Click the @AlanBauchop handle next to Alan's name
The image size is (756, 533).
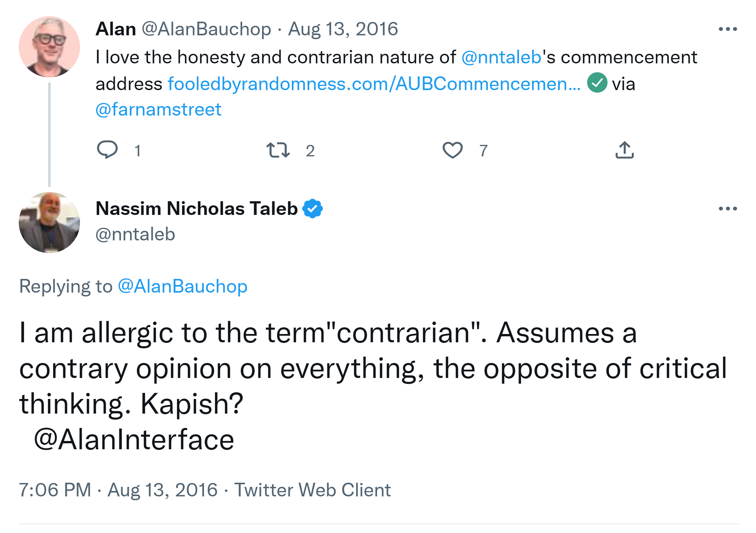click(206, 29)
